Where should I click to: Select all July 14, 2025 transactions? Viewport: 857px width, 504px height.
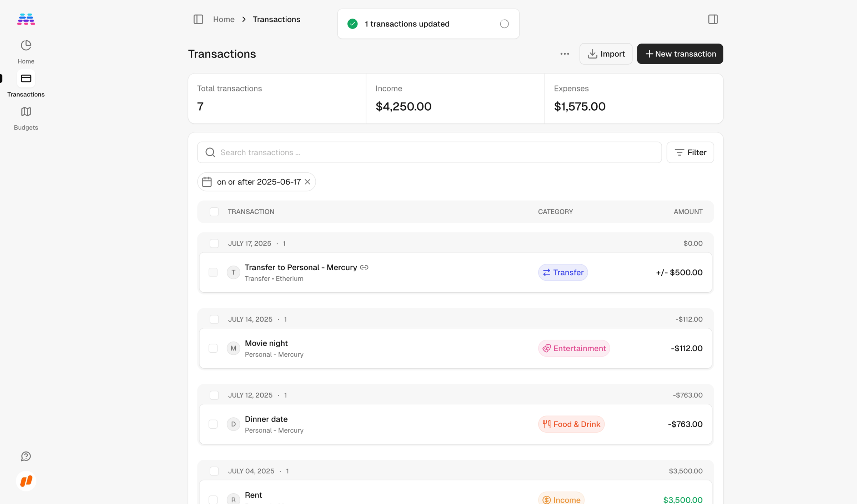(214, 319)
